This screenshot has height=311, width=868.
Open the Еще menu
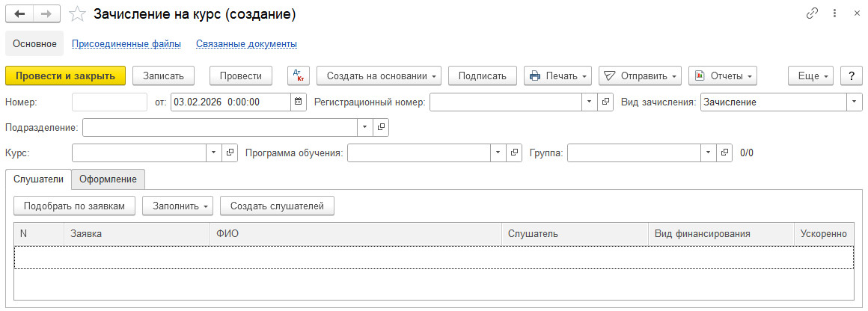(x=810, y=76)
